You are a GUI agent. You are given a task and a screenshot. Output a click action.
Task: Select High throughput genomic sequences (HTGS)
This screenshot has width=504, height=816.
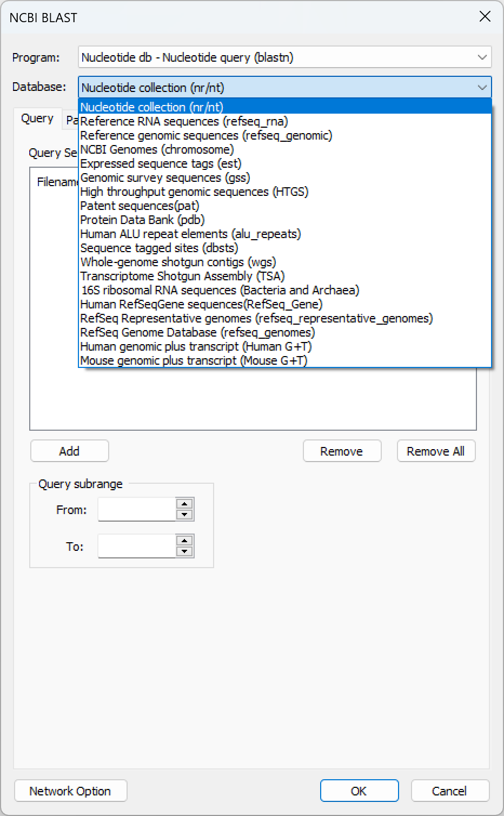click(x=285, y=192)
